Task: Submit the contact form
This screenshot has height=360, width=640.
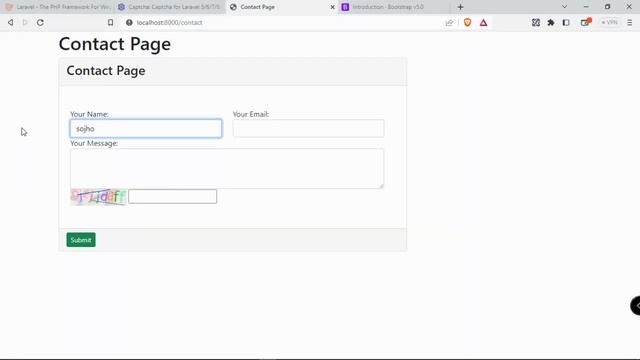Action: 81,240
